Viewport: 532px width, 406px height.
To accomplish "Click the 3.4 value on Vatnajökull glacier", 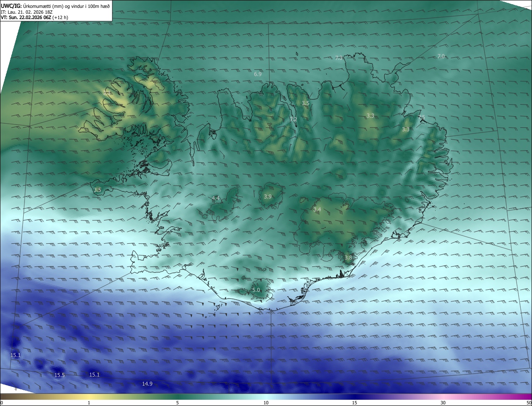I will pos(317,209).
